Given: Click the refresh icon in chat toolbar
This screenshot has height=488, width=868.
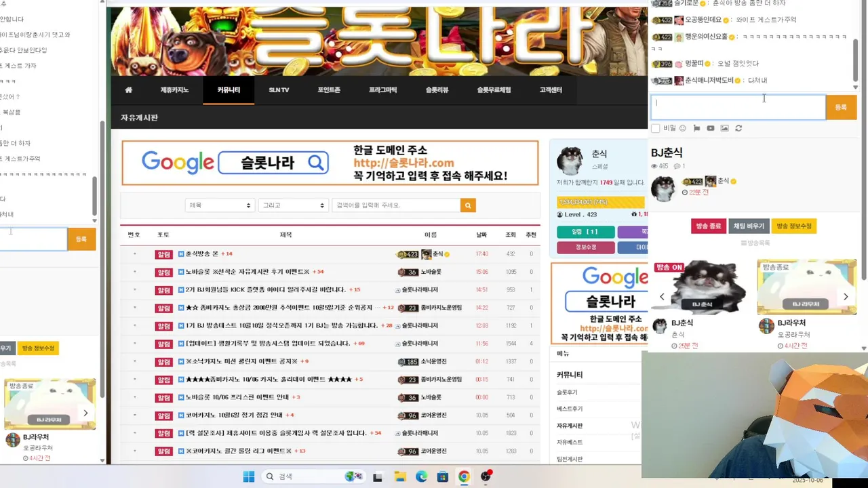Looking at the screenshot, I should pos(738,128).
